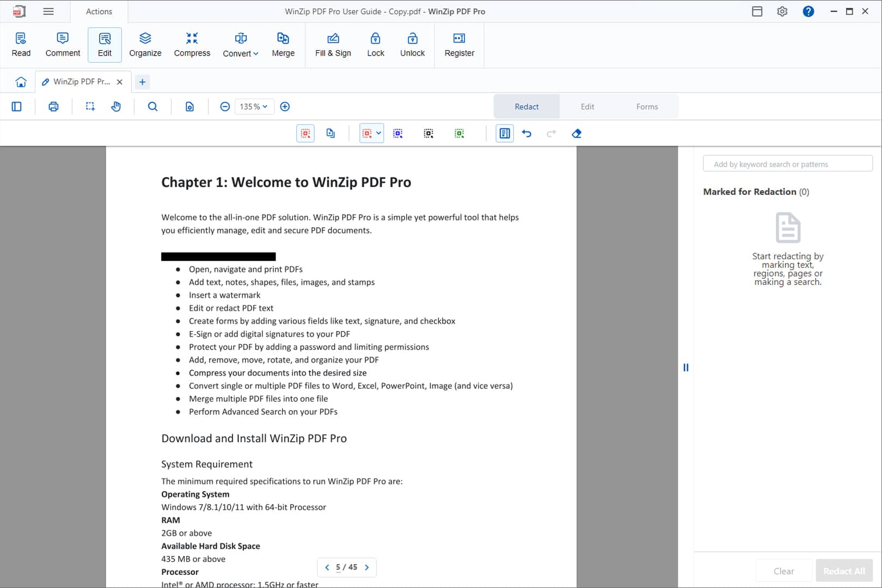The image size is (882, 588).
Task: Open the window layout icon
Action: pyautogui.click(x=757, y=11)
